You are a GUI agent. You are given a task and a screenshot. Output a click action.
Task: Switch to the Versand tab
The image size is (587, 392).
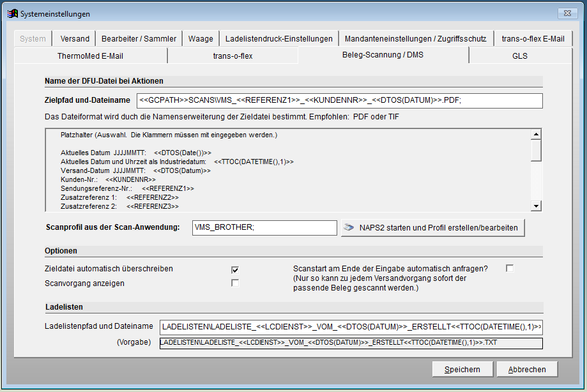(x=73, y=38)
